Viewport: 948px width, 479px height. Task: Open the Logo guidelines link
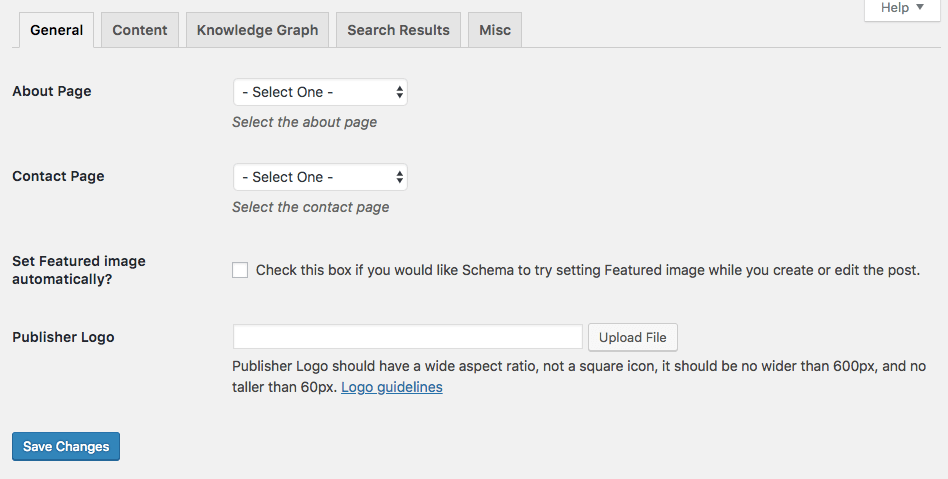[391, 387]
